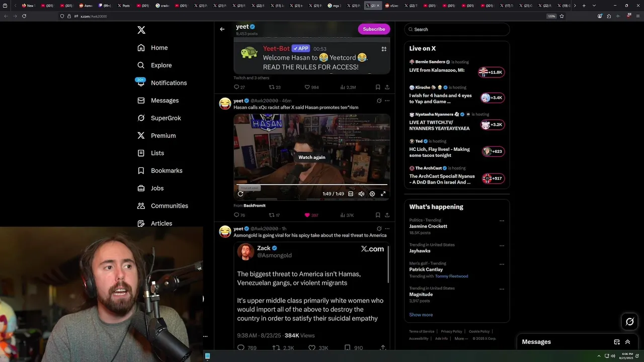Repost the Hasan post with 17 reposts
The height and width of the screenshot is (362, 644).
[x=275, y=215]
